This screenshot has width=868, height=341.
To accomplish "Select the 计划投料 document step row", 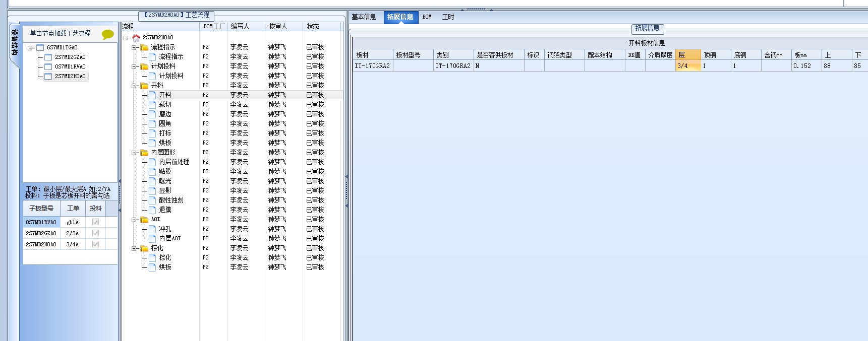I will point(171,76).
